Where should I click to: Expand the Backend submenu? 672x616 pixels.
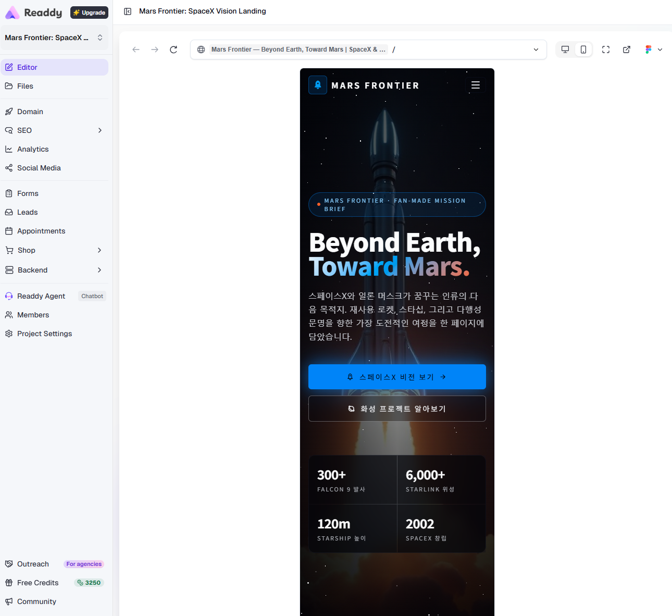pyautogui.click(x=99, y=270)
